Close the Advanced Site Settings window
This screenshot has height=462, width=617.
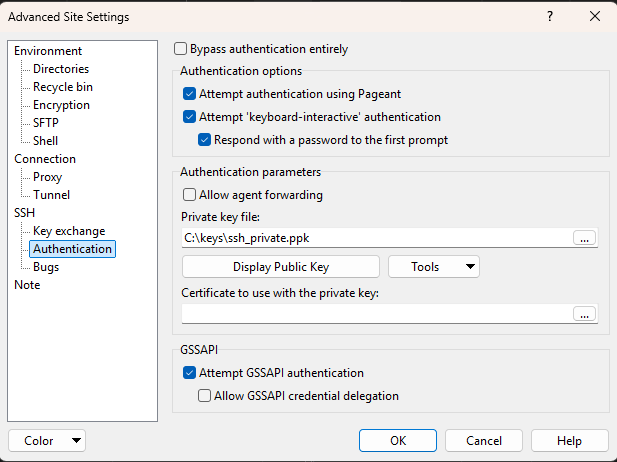(595, 17)
